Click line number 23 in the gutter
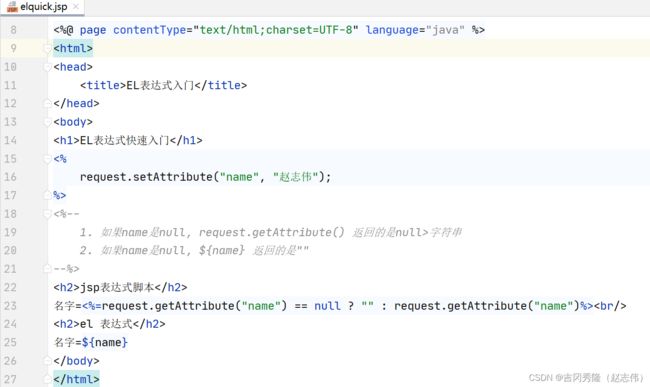The height and width of the screenshot is (387, 650). [x=10, y=306]
